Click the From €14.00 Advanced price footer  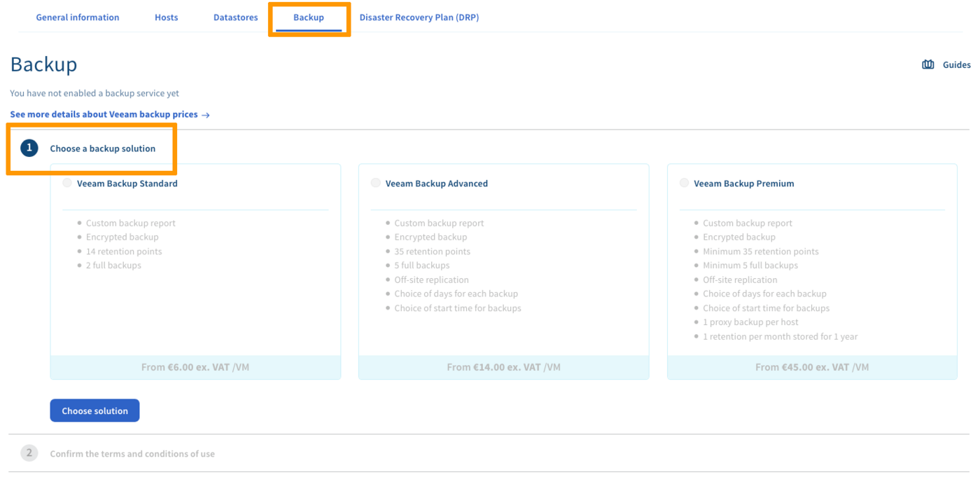coord(503,367)
